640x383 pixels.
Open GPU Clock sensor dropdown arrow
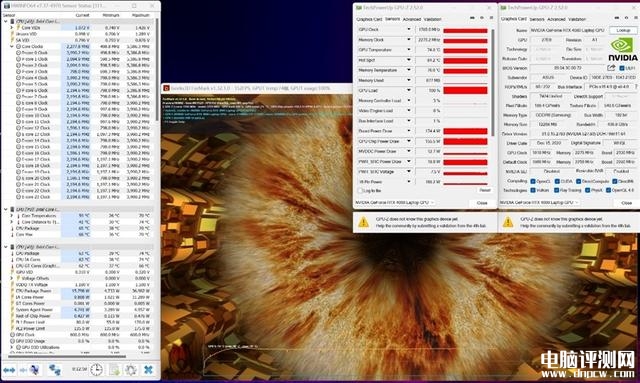pos(408,29)
